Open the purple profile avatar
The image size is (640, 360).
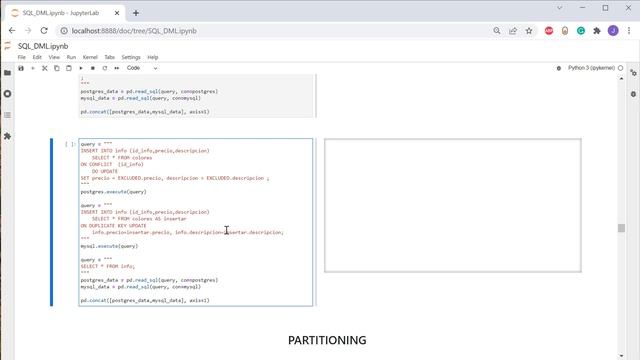(613, 31)
